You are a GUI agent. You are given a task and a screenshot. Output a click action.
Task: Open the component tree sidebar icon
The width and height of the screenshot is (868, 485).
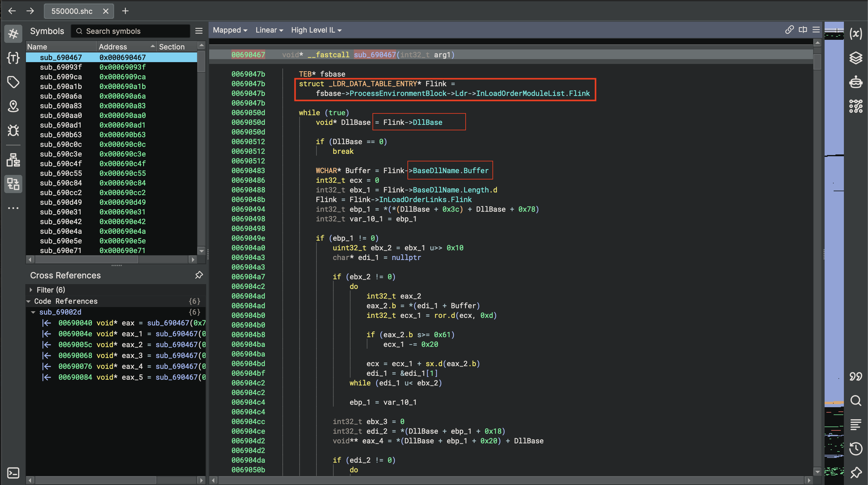(x=13, y=160)
